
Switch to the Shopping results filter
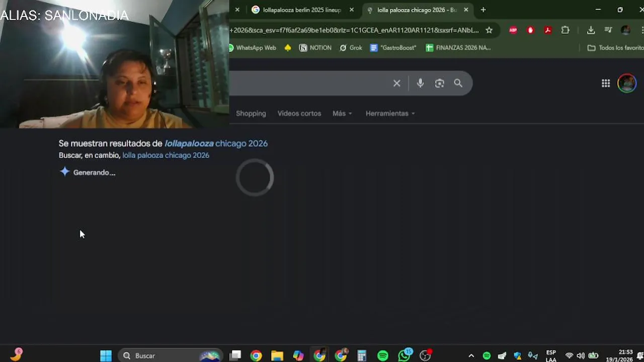[x=251, y=113]
